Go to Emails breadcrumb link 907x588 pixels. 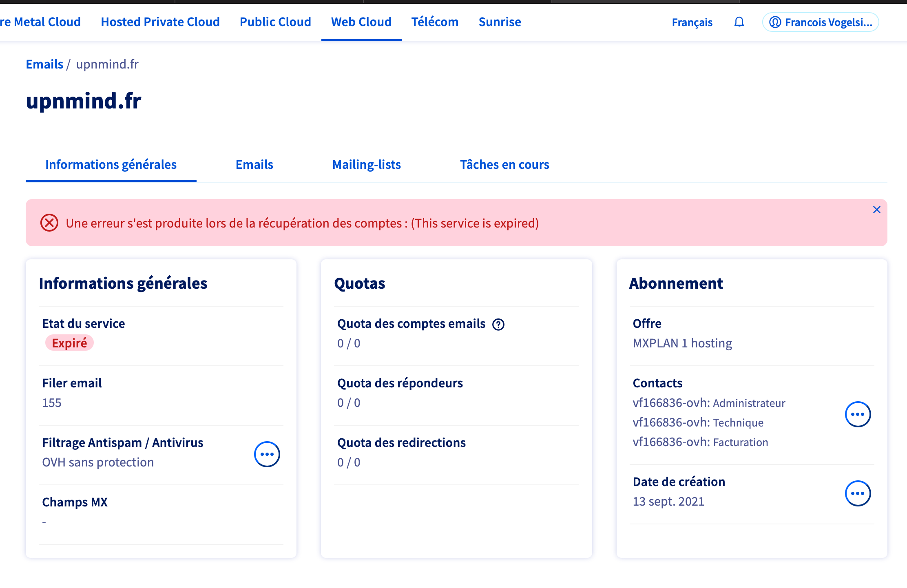(44, 64)
